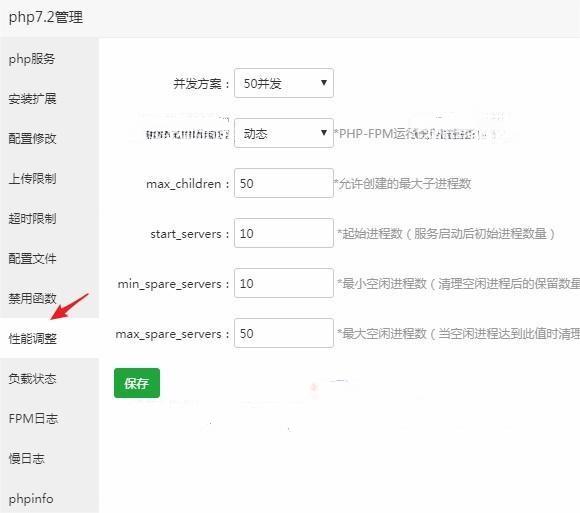Image resolution: width=580 pixels, height=513 pixels.
Task: Expand the 动态 run mode dropdown
Action: click(284, 133)
